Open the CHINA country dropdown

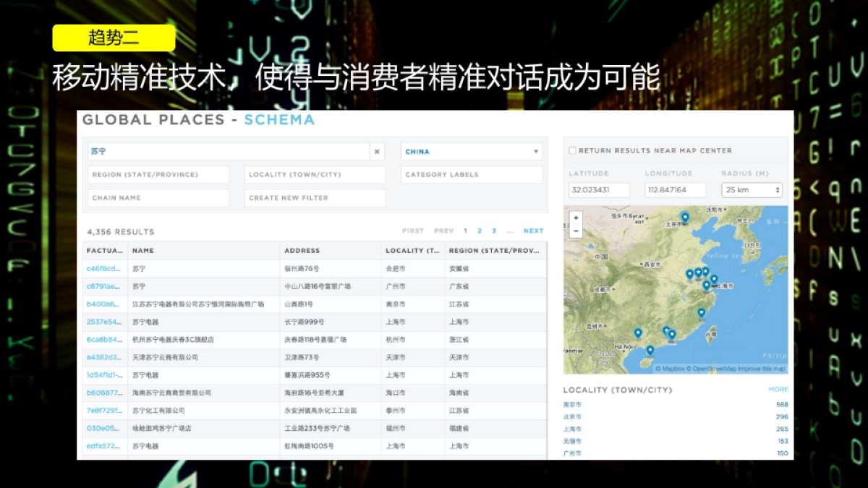pos(472,152)
